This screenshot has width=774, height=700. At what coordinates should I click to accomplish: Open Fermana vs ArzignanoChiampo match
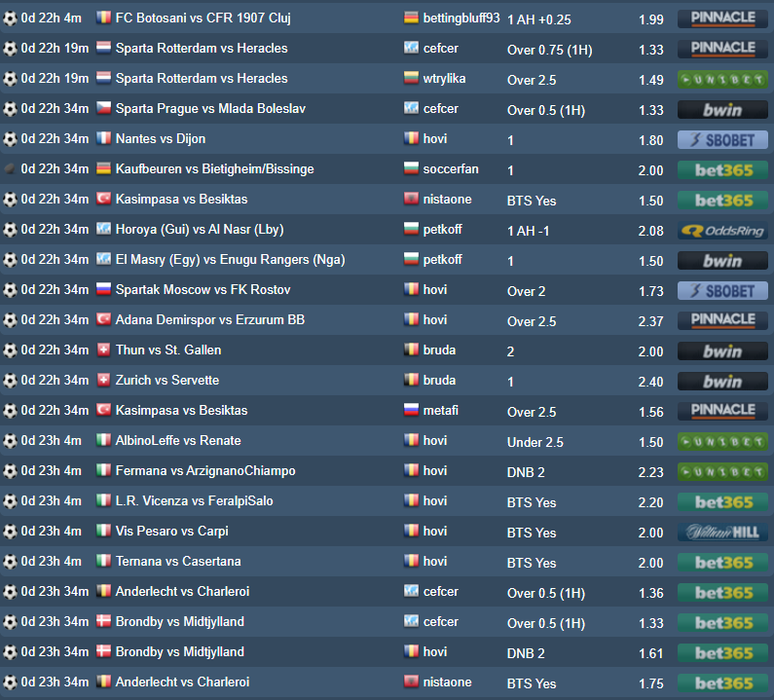(x=205, y=470)
